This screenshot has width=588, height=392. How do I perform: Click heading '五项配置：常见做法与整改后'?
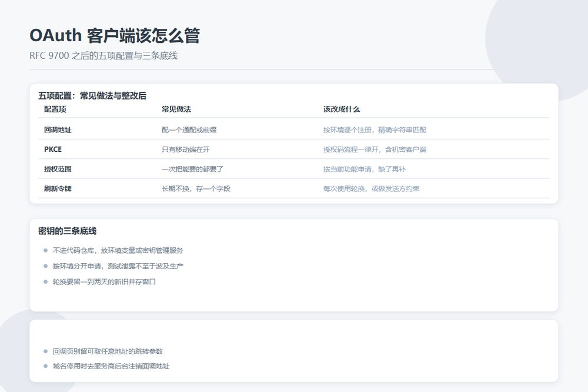coord(92,96)
